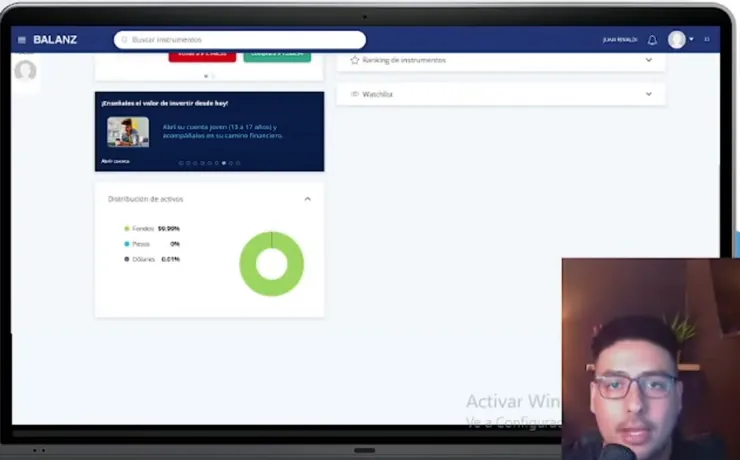Click the red sell button
The height and width of the screenshot is (460, 740).
[202, 57]
